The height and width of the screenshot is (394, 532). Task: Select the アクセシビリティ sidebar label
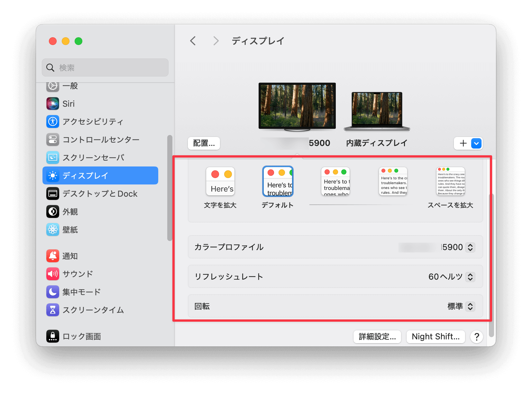click(93, 121)
